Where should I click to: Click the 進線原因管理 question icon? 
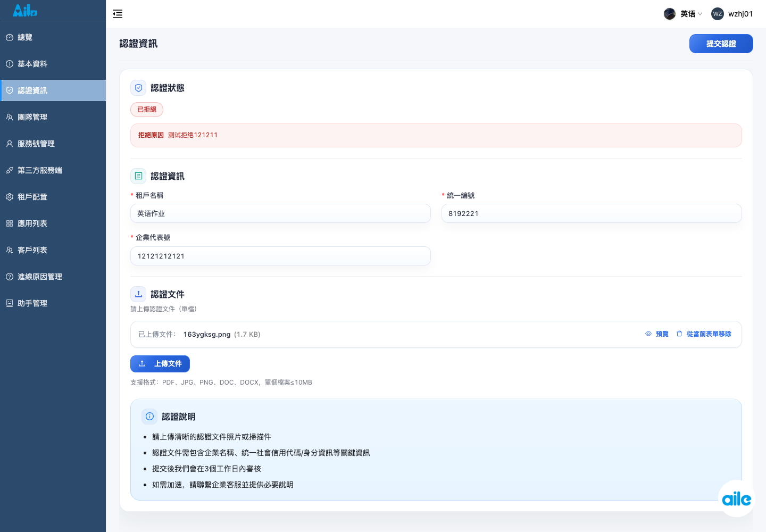[10, 277]
